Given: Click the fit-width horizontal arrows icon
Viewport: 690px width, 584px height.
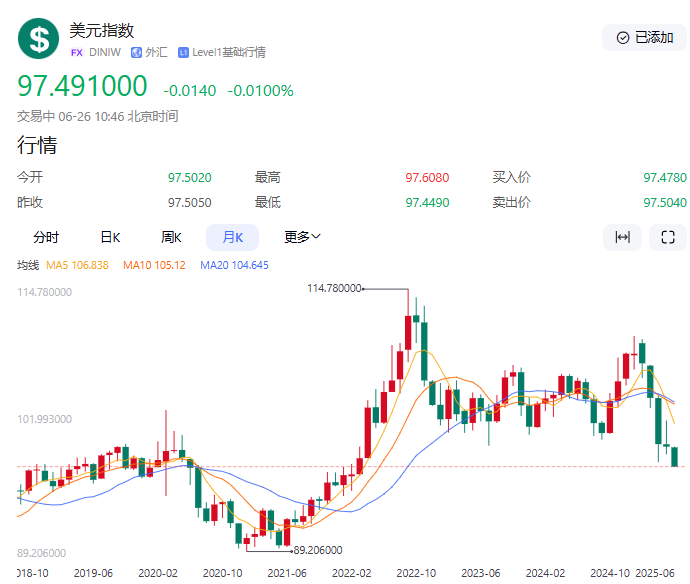Looking at the screenshot, I should [x=622, y=237].
